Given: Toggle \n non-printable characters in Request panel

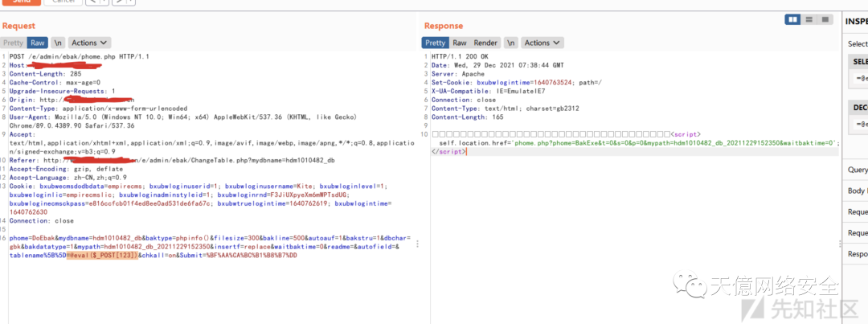Looking at the screenshot, I should tap(58, 43).
